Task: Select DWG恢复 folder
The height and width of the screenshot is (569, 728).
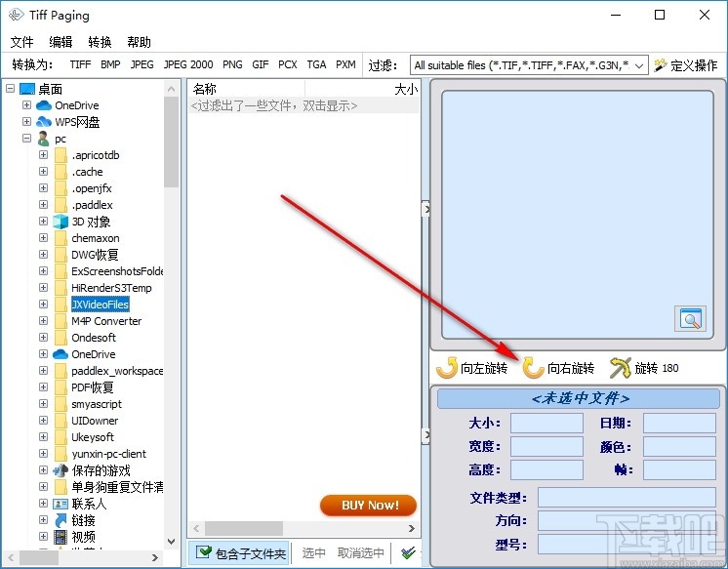Action: pyautogui.click(x=95, y=255)
